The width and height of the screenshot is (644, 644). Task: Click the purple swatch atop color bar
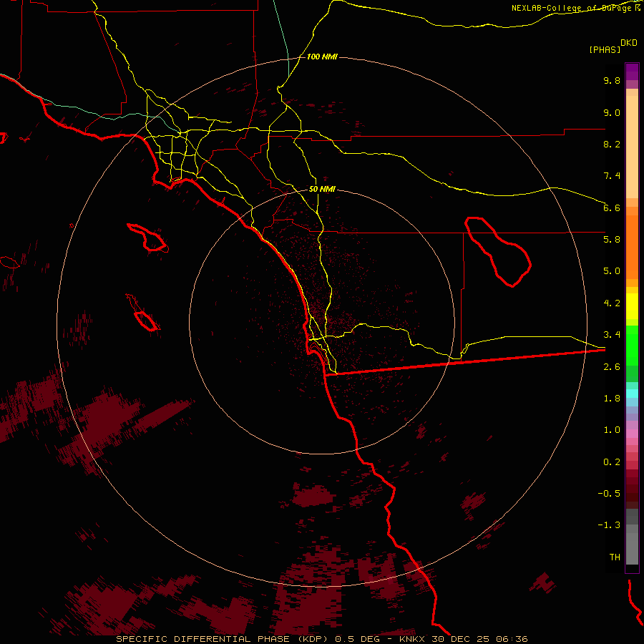coord(632,72)
